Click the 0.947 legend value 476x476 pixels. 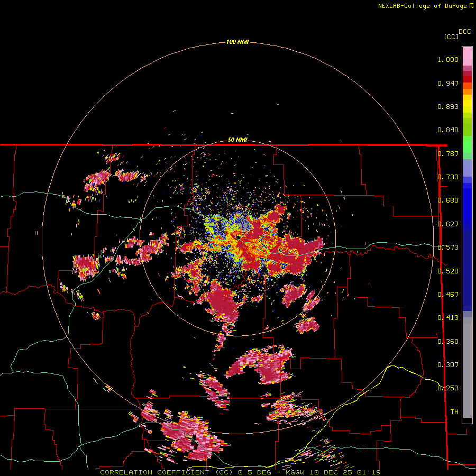(448, 83)
